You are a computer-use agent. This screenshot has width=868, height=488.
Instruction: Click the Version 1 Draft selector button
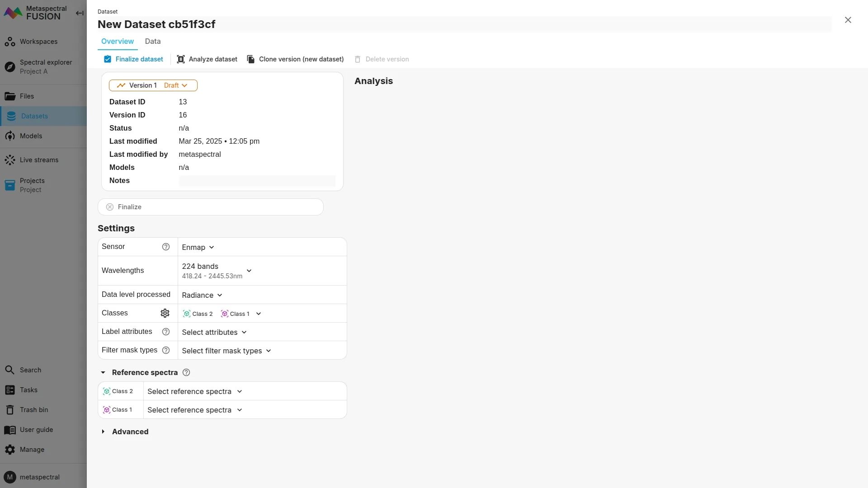tap(153, 85)
